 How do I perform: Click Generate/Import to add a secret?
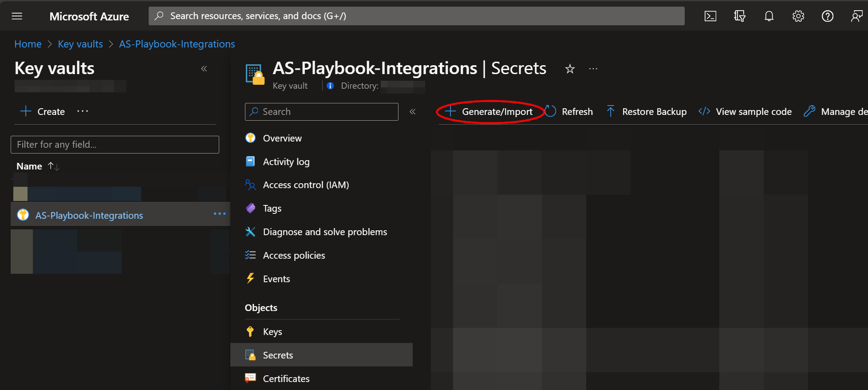point(489,112)
